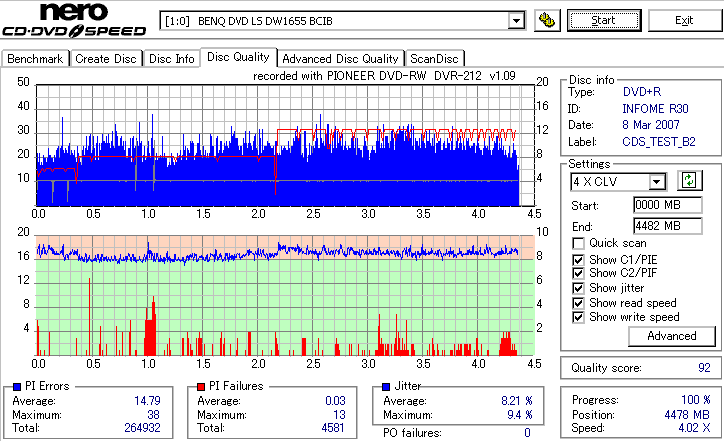Click the Start button
724x441 pixels.
pos(604,21)
